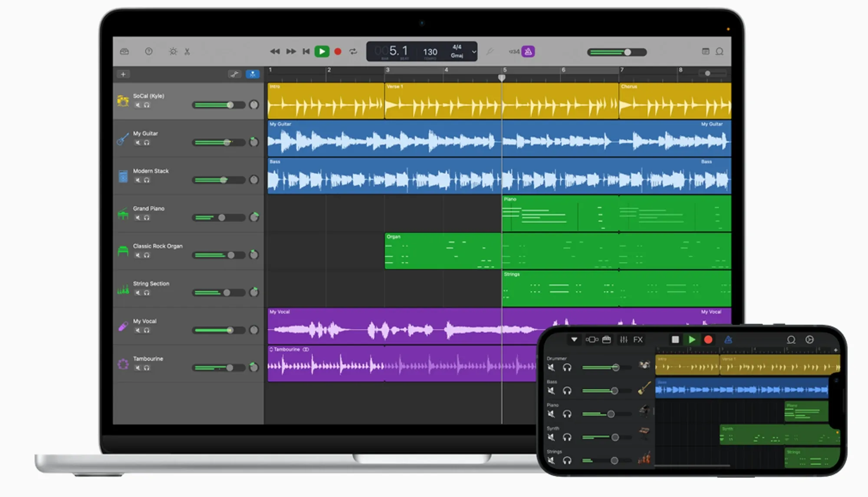
Task: Toggle the blue Catch Playhead button
Action: click(x=253, y=74)
